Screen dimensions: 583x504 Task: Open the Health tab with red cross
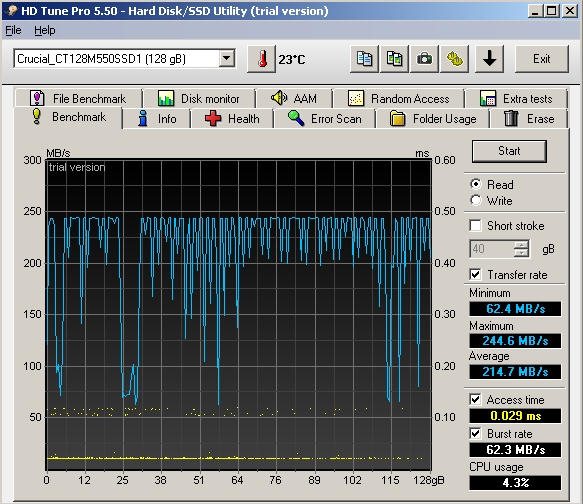point(232,119)
